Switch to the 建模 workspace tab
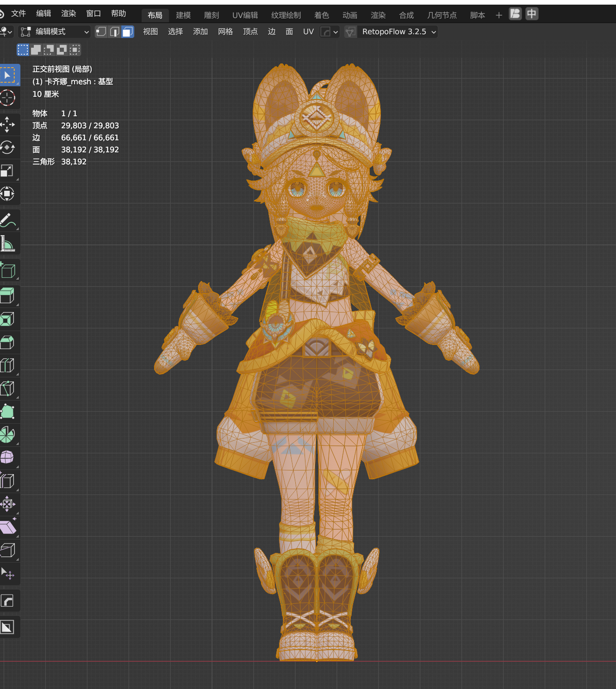Screen dimensions: 616x689 coord(183,15)
